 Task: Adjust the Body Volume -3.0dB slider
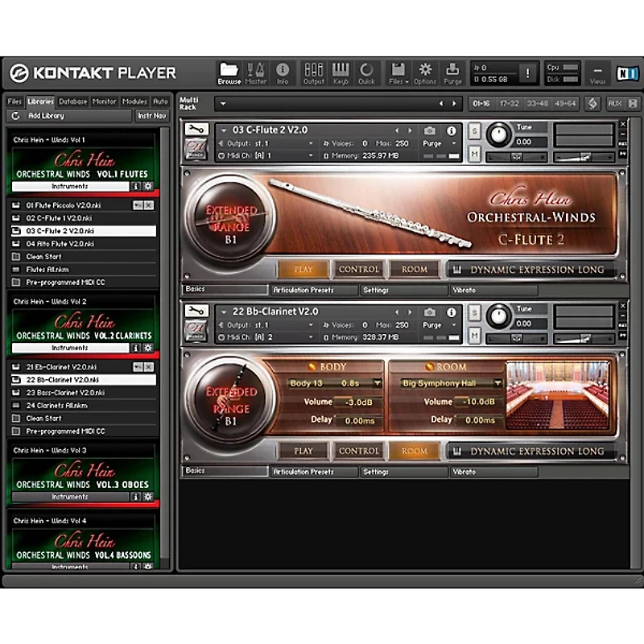coord(357,402)
